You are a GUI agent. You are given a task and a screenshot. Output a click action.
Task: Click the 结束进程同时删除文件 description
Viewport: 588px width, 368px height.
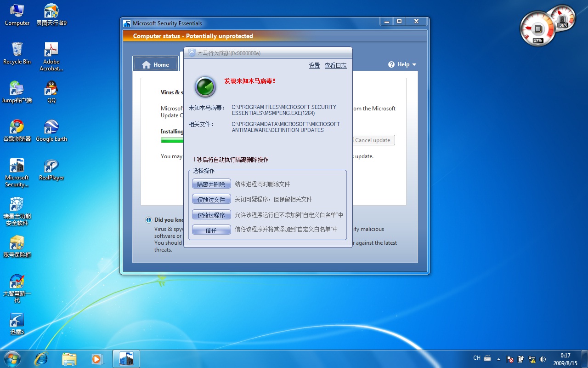click(263, 184)
